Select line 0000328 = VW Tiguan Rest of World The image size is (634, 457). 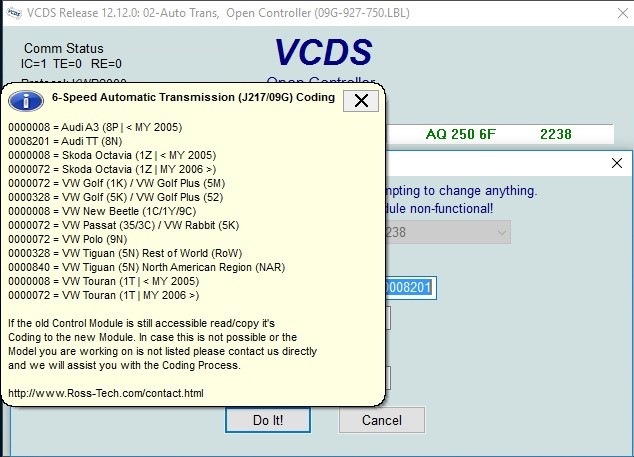125,253
